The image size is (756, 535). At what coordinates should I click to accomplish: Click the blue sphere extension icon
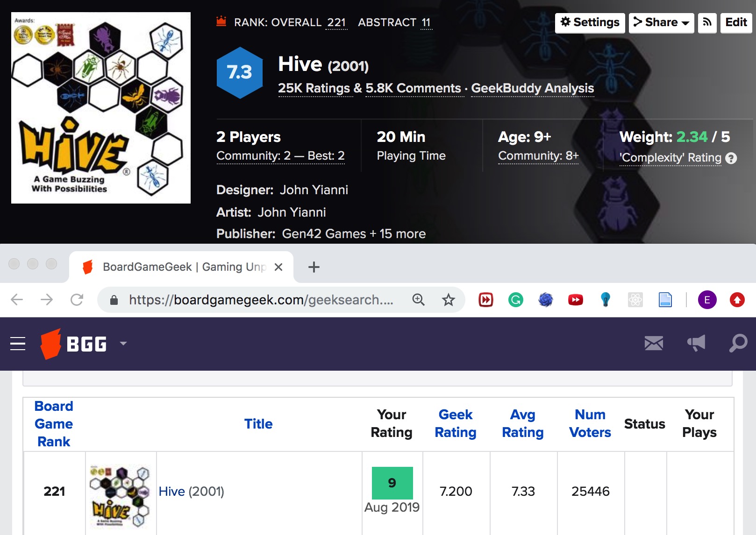[x=546, y=300]
